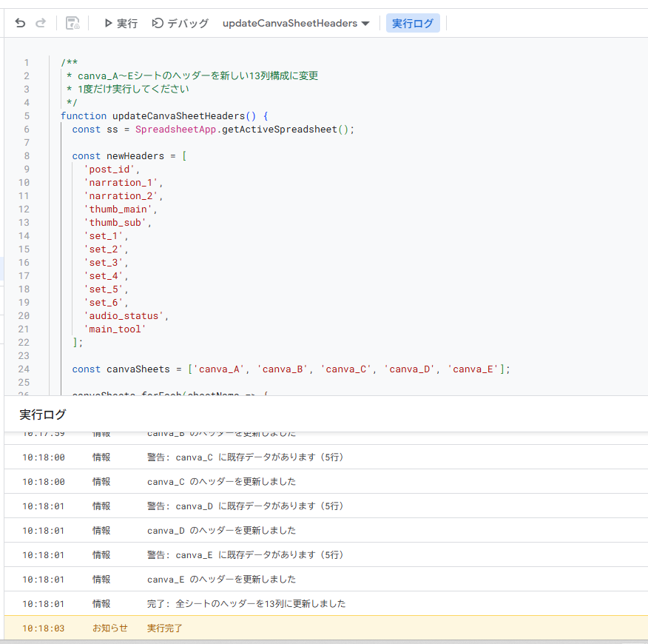Image resolution: width=648 pixels, height=644 pixels.
Task: Click line number 5 in the gutter
Action: pyautogui.click(x=27, y=116)
